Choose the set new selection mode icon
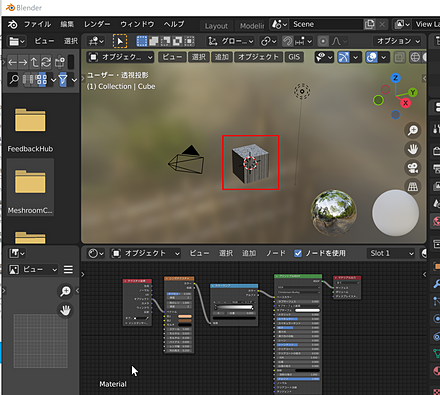 [142, 41]
